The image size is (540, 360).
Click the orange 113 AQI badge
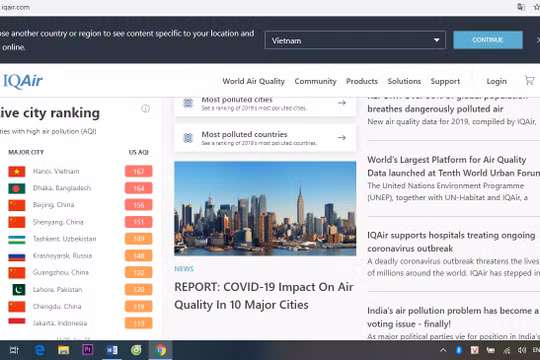coord(138,323)
